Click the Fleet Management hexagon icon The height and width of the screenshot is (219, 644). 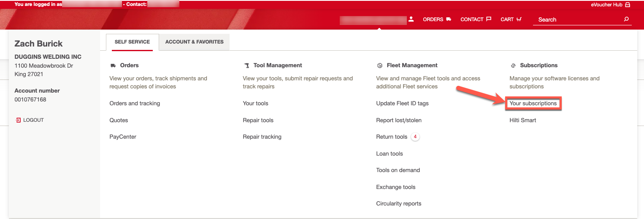[x=379, y=66]
